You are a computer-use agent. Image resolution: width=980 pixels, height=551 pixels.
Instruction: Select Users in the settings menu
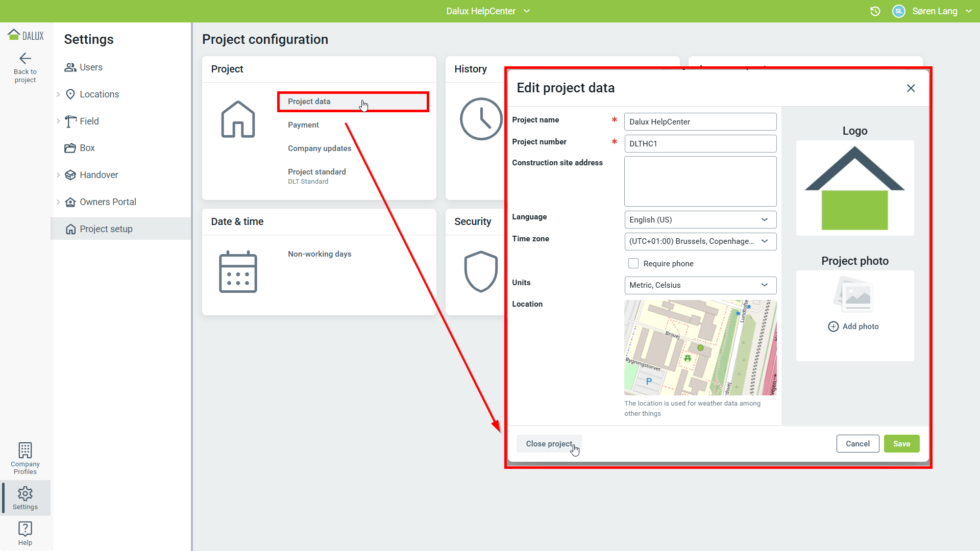[x=91, y=67]
